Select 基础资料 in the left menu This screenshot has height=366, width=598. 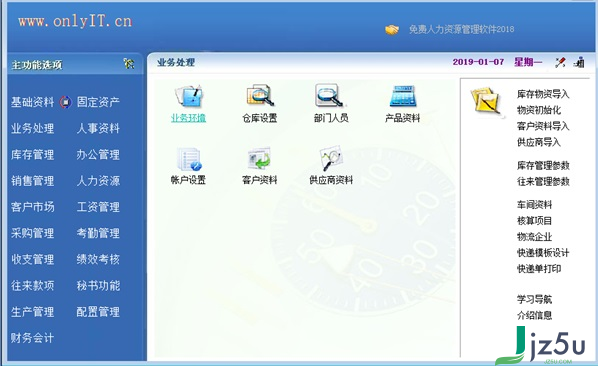pyautogui.click(x=32, y=102)
